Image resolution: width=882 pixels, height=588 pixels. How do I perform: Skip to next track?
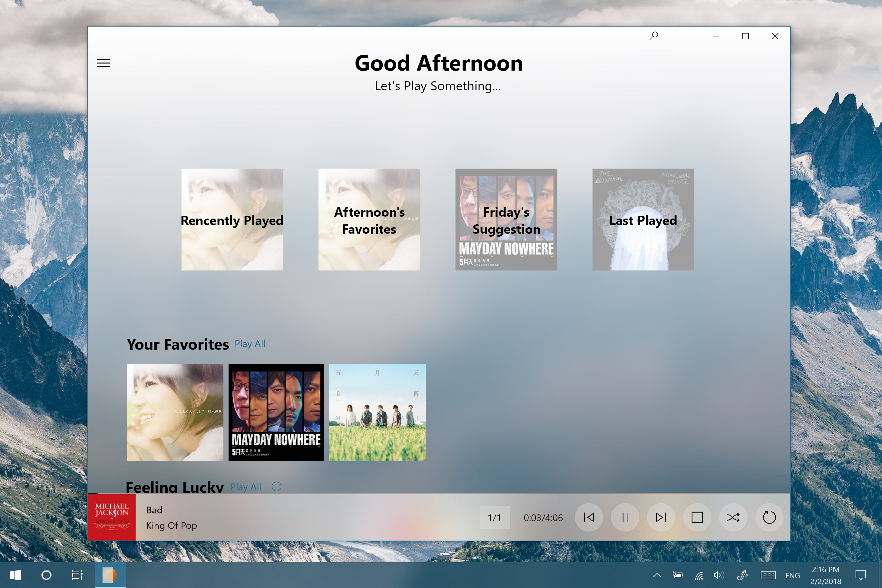[x=661, y=517]
